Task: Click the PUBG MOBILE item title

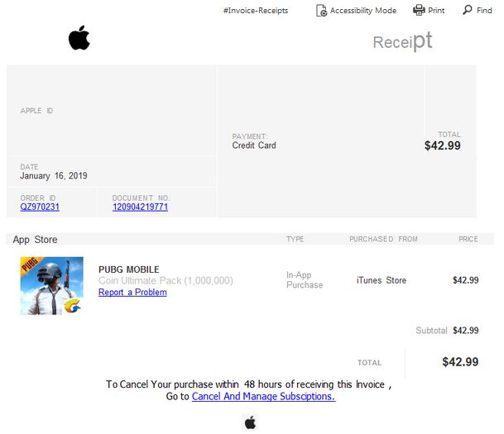Action: coord(129,269)
